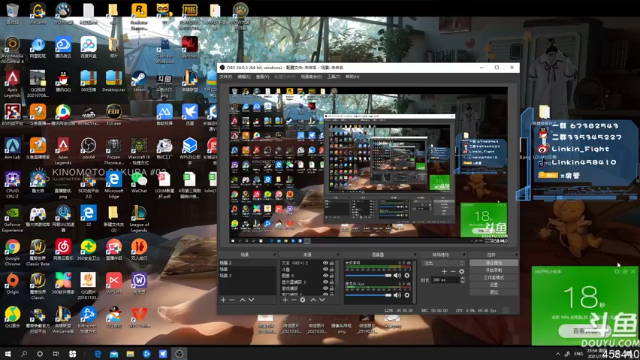The image size is (640, 360).
Task: Open the WeChat desktop icon
Action: point(139,182)
